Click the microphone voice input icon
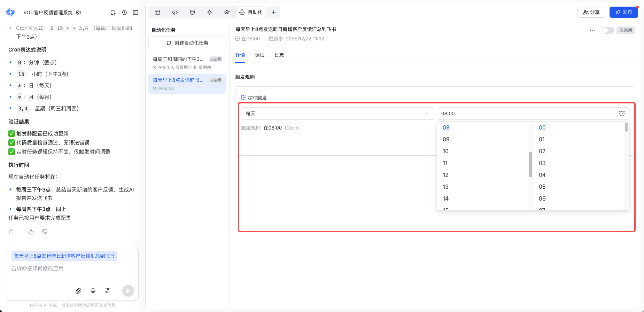644x312 pixels. pyautogui.click(x=93, y=290)
